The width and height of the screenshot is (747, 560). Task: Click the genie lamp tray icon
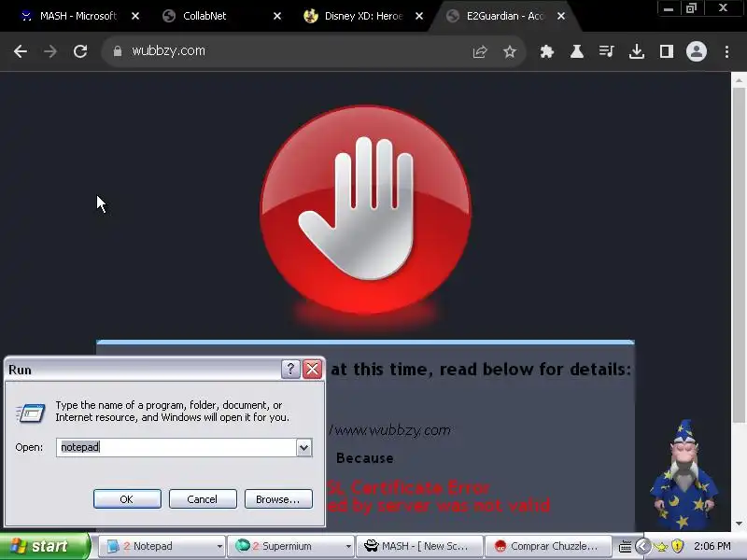(x=662, y=546)
